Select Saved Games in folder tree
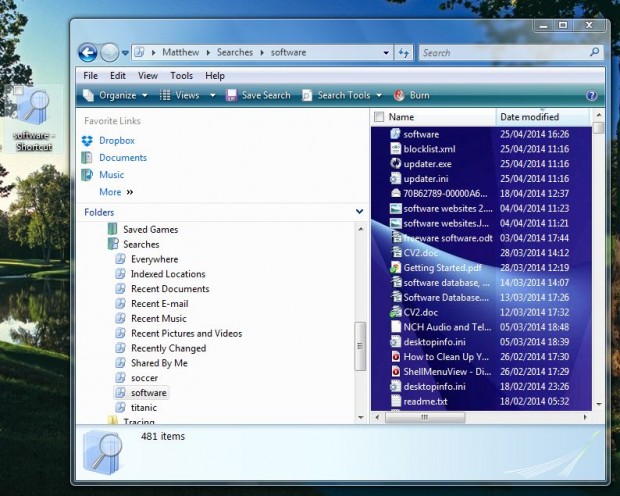 click(x=150, y=229)
